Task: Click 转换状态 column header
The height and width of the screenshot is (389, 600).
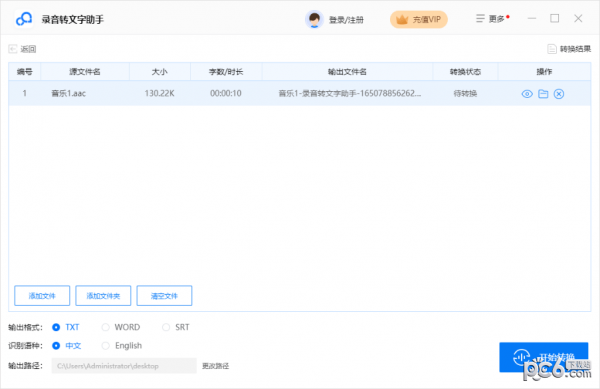Action: [x=465, y=72]
